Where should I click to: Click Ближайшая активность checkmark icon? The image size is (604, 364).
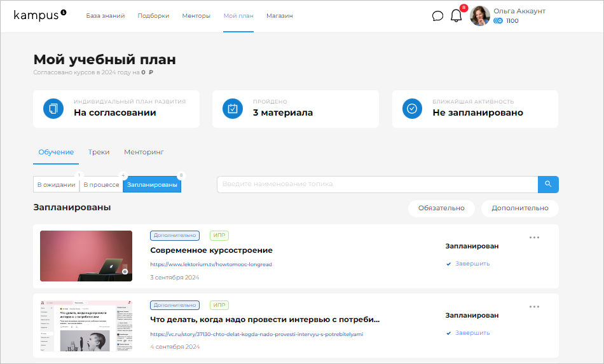[x=412, y=109]
